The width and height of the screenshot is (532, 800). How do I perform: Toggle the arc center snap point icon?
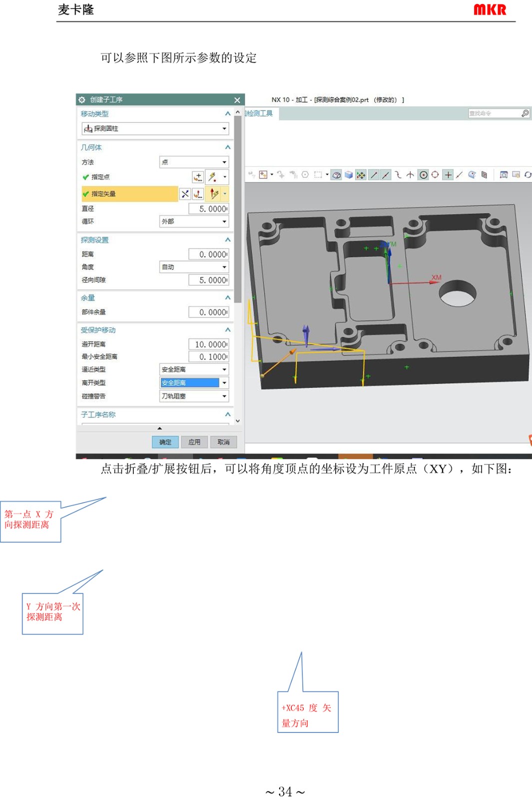[423, 175]
